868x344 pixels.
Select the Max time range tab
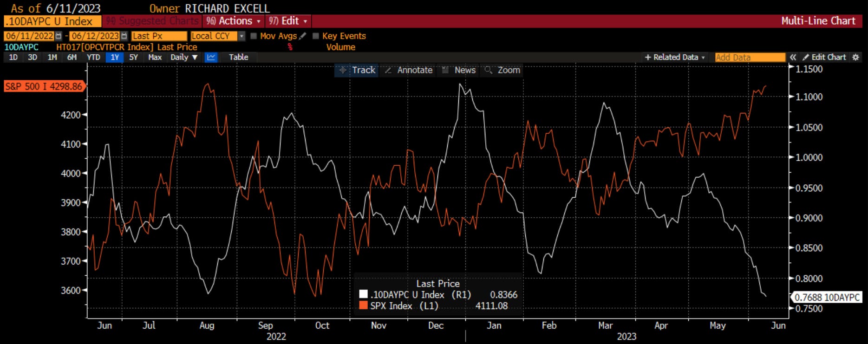point(155,57)
